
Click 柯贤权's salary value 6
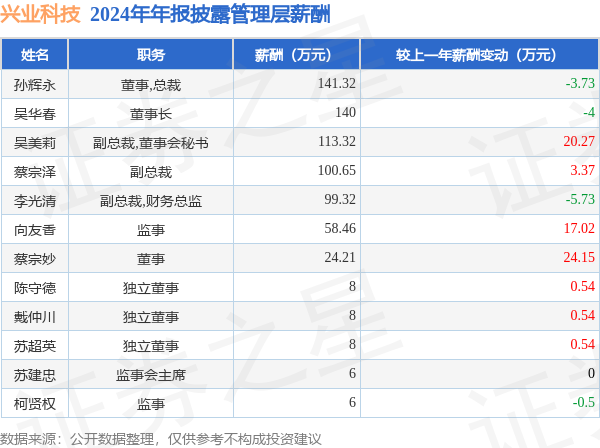(x=352, y=402)
